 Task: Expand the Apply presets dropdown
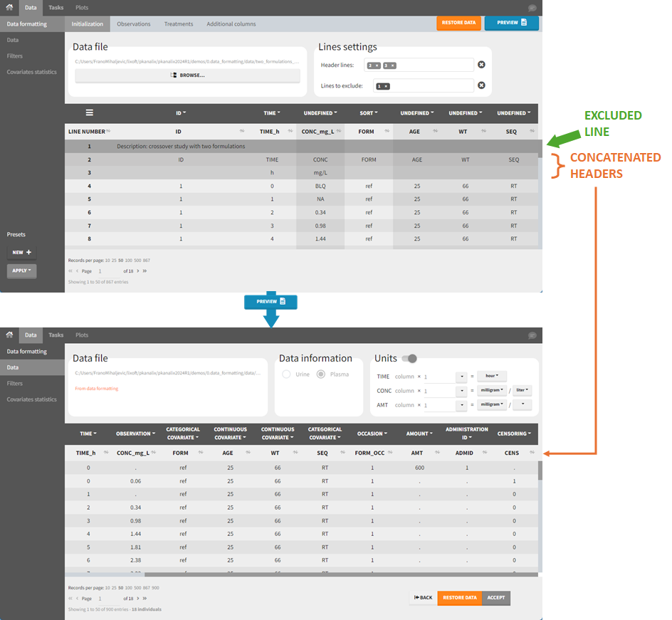point(21,270)
